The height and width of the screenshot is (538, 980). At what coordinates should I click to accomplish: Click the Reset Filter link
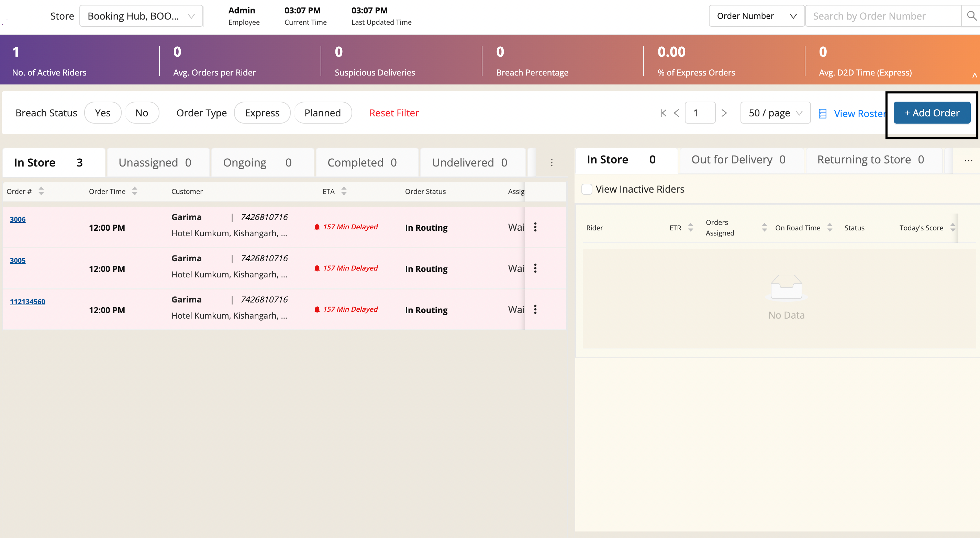click(x=394, y=113)
